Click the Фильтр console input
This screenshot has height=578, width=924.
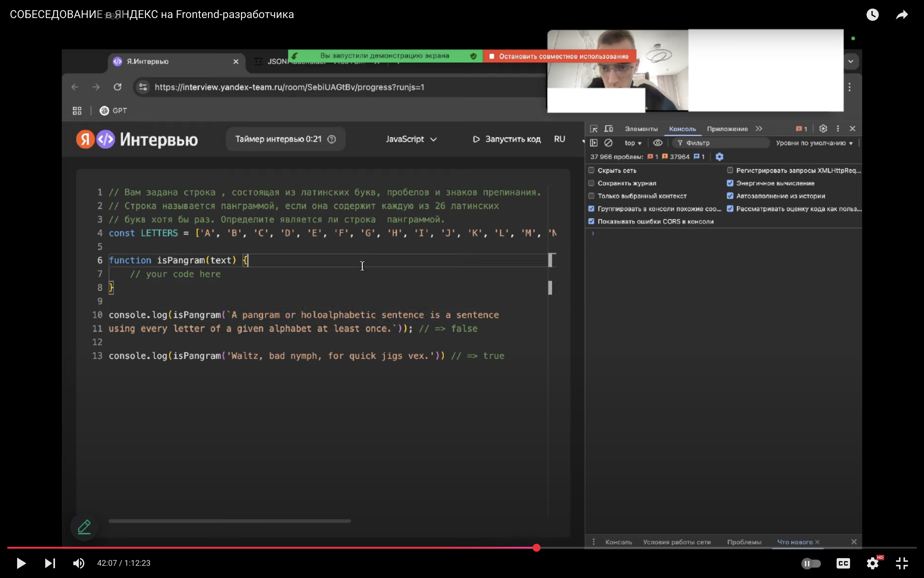721,143
